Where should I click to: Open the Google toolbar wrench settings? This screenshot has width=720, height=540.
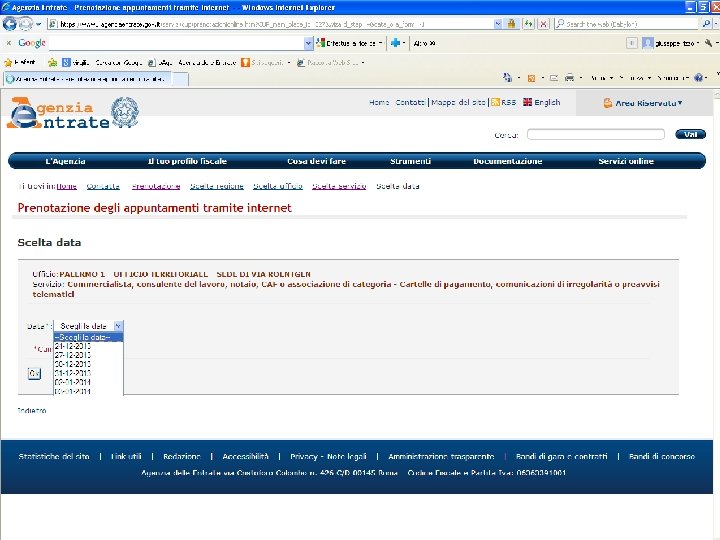tap(709, 43)
